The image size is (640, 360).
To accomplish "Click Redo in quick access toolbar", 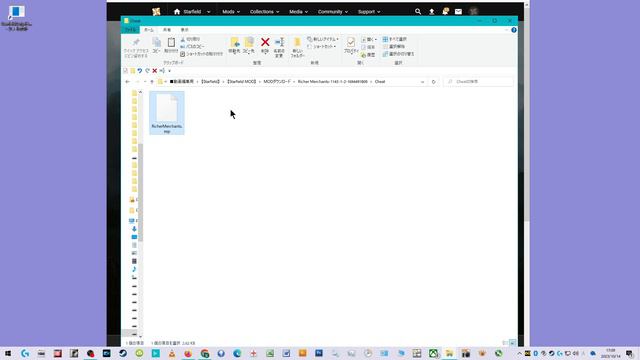I will (x=147, y=71).
